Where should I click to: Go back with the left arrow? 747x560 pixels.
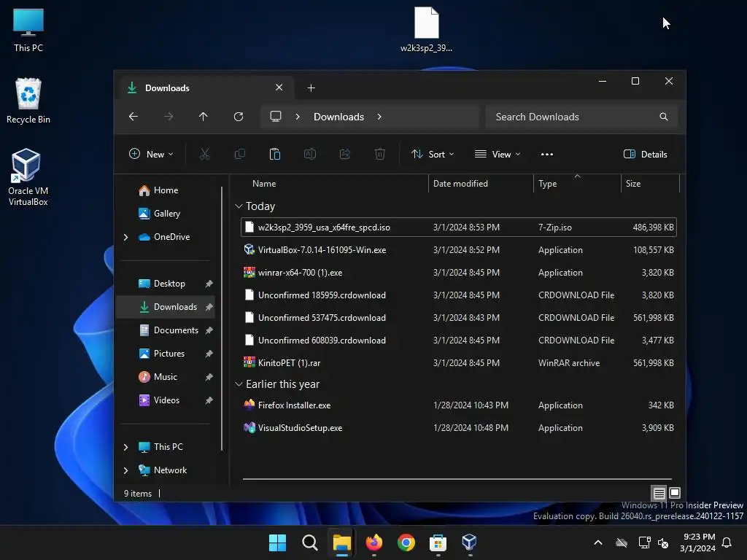pos(133,117)
